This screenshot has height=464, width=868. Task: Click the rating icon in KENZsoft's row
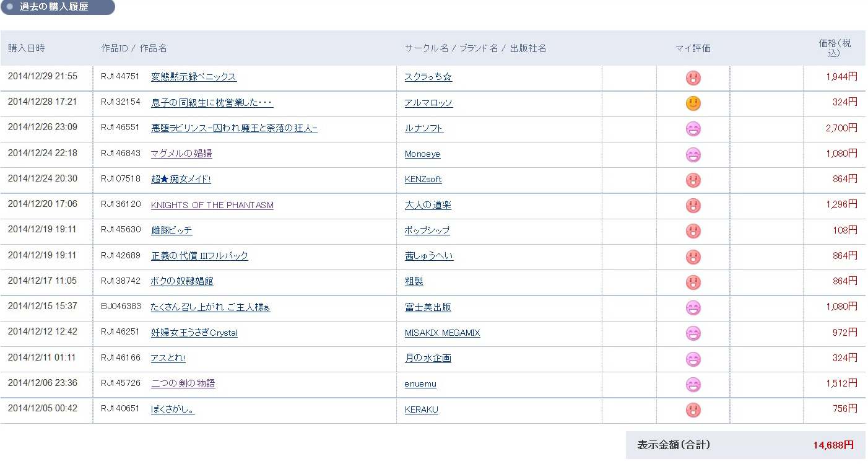pos(693,180)
